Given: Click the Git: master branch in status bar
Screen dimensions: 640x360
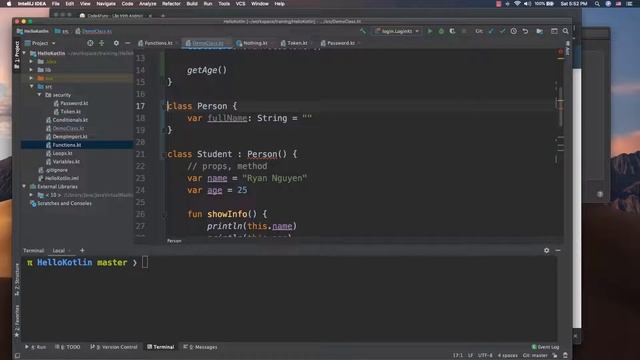Looking at the screenshot, I should coord(535,356).
